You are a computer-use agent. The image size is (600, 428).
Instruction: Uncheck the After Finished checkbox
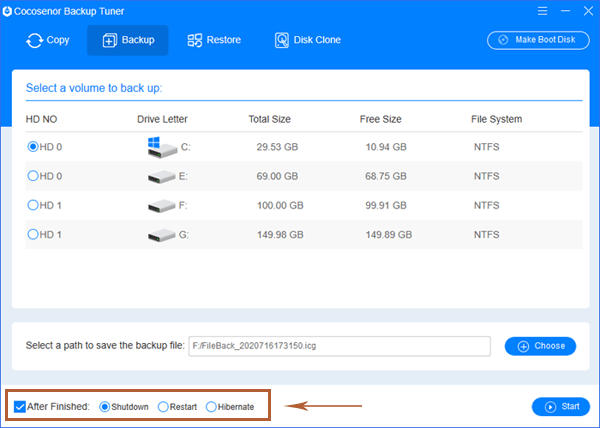[x=20, y=407]
